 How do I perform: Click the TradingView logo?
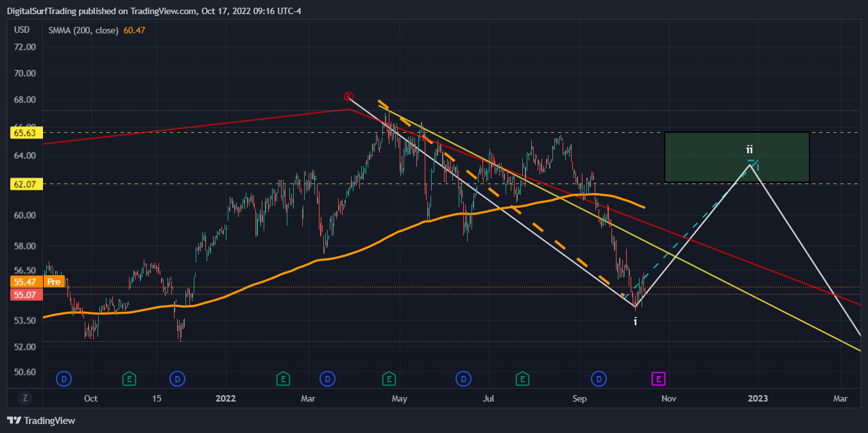click(x=41, y=421)
